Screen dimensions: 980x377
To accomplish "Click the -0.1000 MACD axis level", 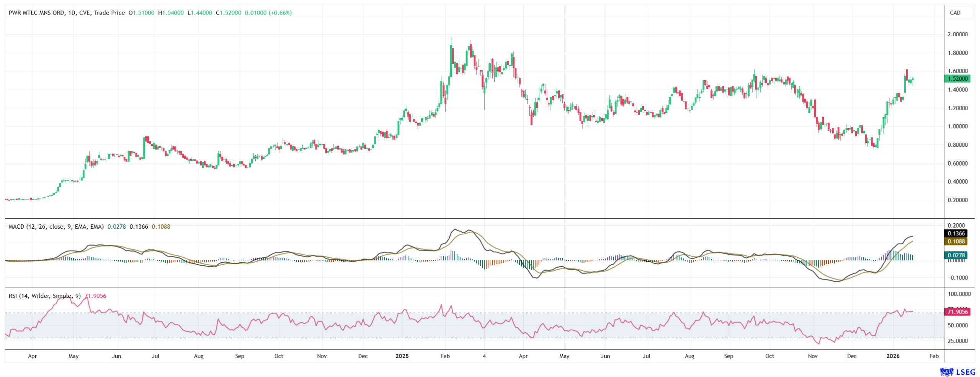I will [x=957, y=278].
